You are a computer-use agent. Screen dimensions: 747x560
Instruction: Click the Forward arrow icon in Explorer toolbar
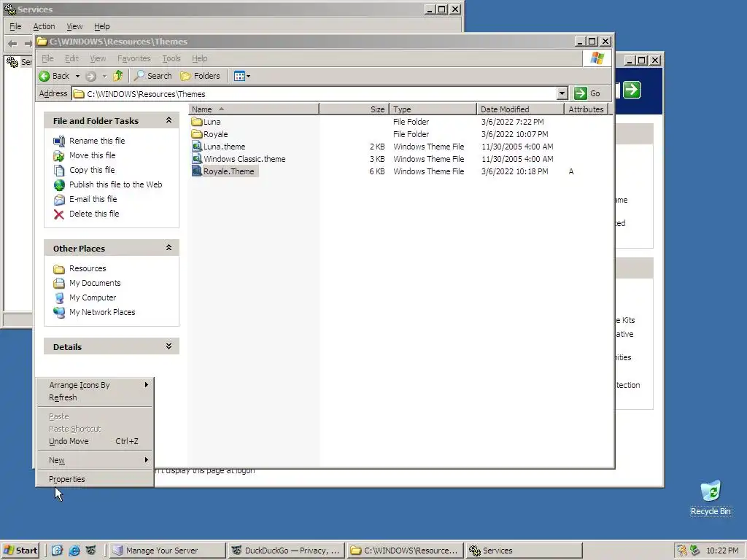(90, 76)
